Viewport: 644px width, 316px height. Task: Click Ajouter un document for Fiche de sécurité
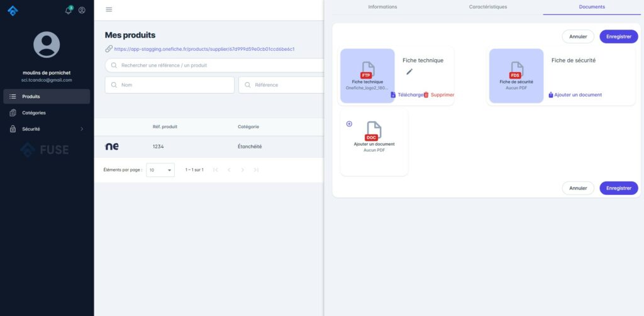pos(575,95)
